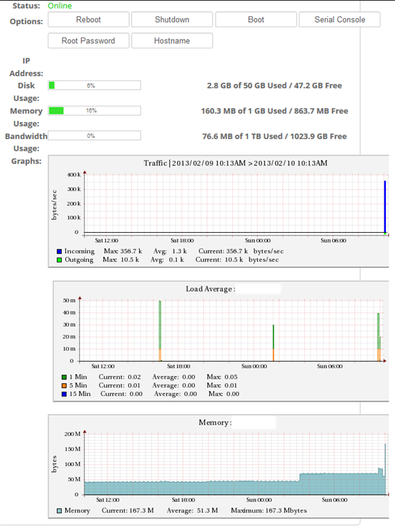
Task: Click the Load Average graph image
Action: point(221,342)
